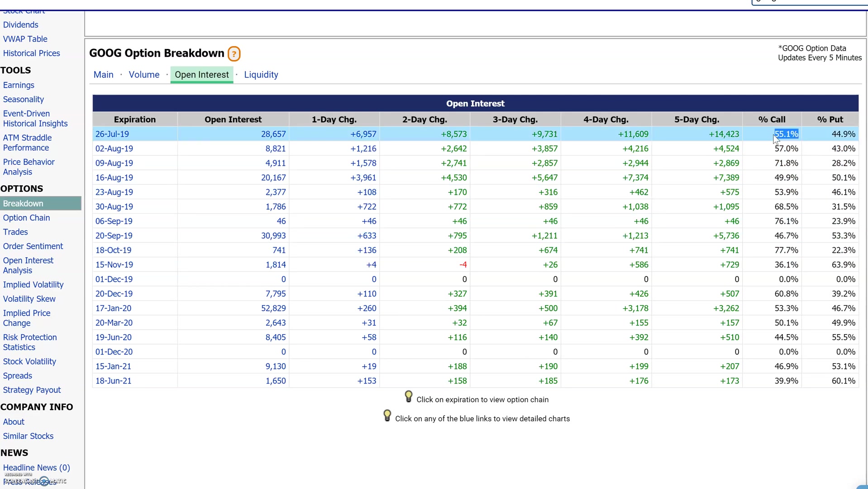Click the lightbulb icon beside expiration tip
This screenshot has width=868, height=489.
tap(408, 397)
